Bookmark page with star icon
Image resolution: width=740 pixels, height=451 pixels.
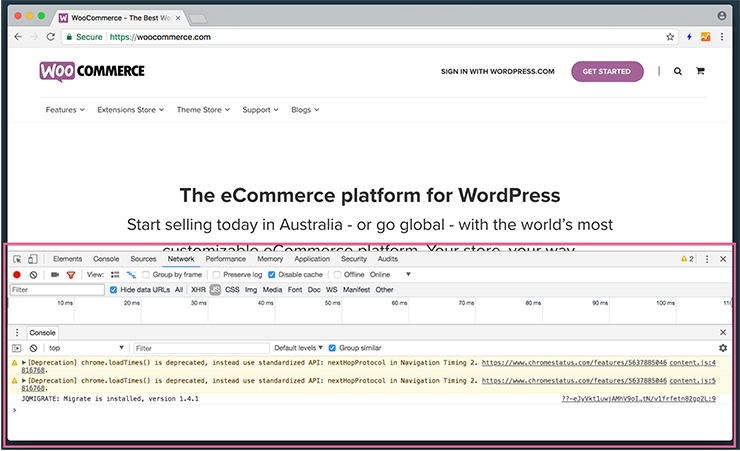click(x=670, y=37)
